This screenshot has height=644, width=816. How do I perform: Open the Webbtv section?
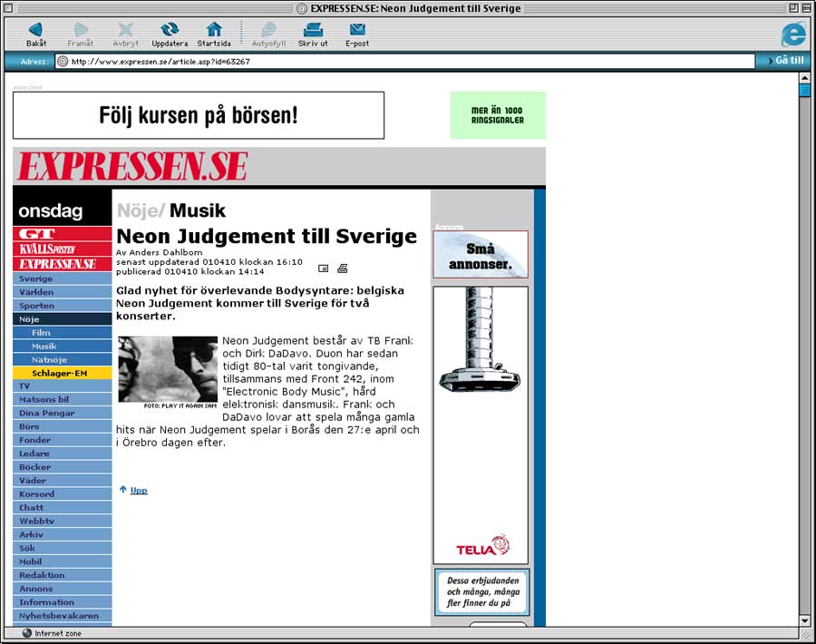click(63, 522)
